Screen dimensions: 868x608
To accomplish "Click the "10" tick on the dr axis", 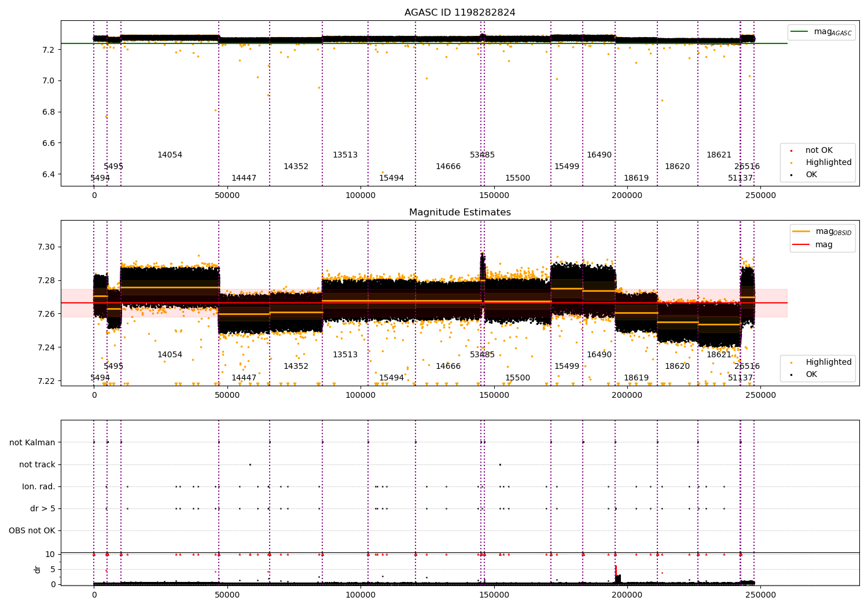I will point(50,555).
